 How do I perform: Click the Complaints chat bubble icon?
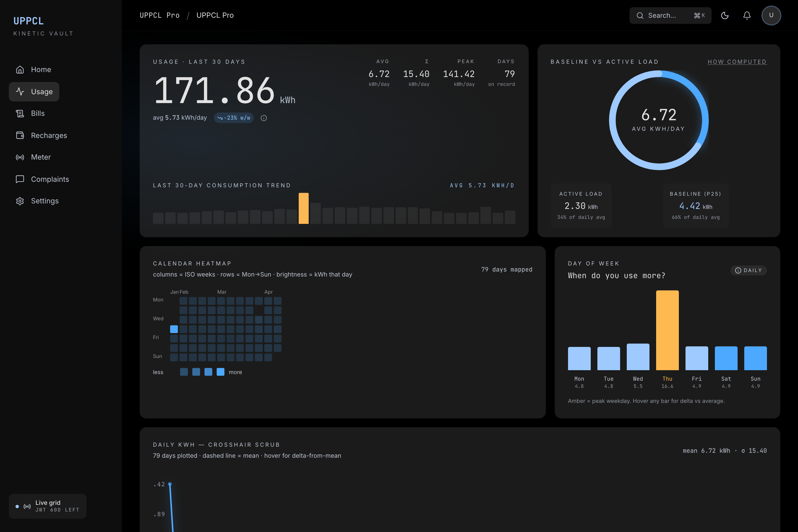[x=20, y=179]
